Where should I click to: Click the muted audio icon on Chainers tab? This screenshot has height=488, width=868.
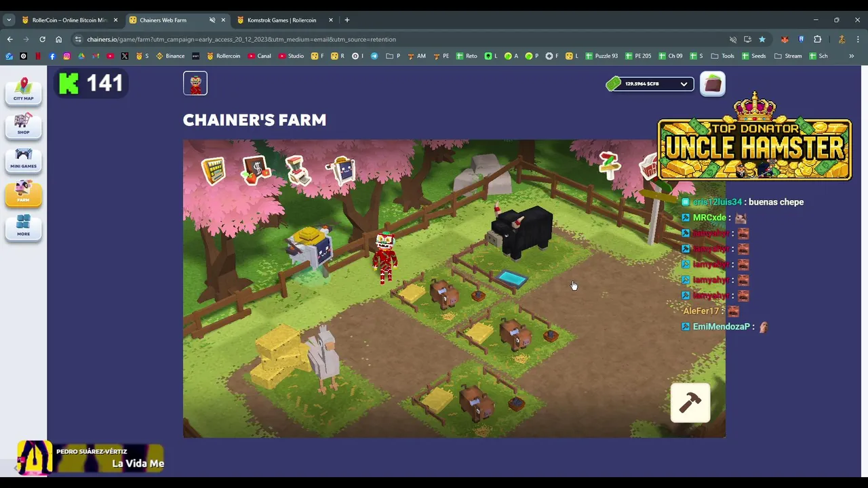(x=212, y=20)
